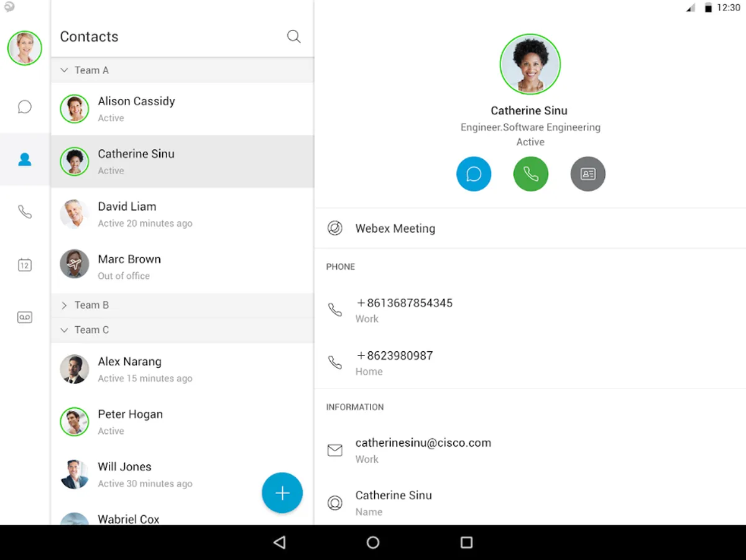This screenshot has height=560, width=746.
Task: Tap Android back navigation button
Action: 280,543
